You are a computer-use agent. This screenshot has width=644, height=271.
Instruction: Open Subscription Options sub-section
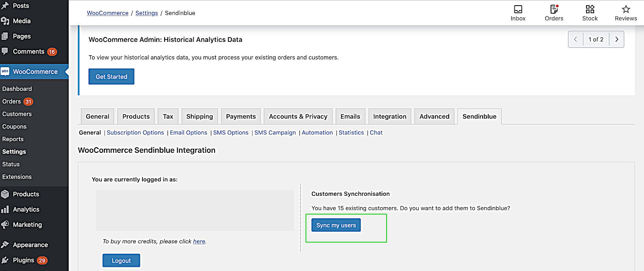point(135,133)
